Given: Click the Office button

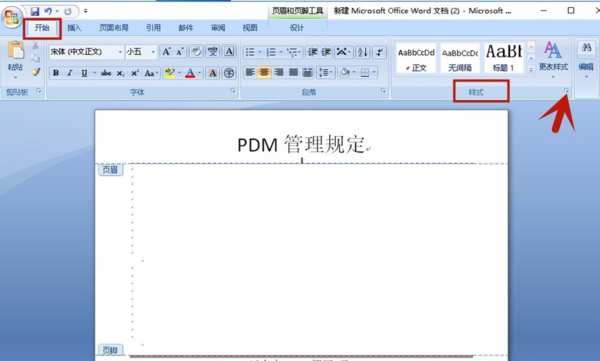Looking at the screenshot, I should coord(11,17).
